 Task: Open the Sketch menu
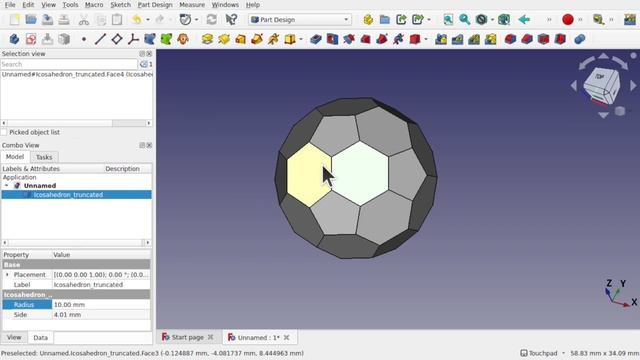(120, 5)
